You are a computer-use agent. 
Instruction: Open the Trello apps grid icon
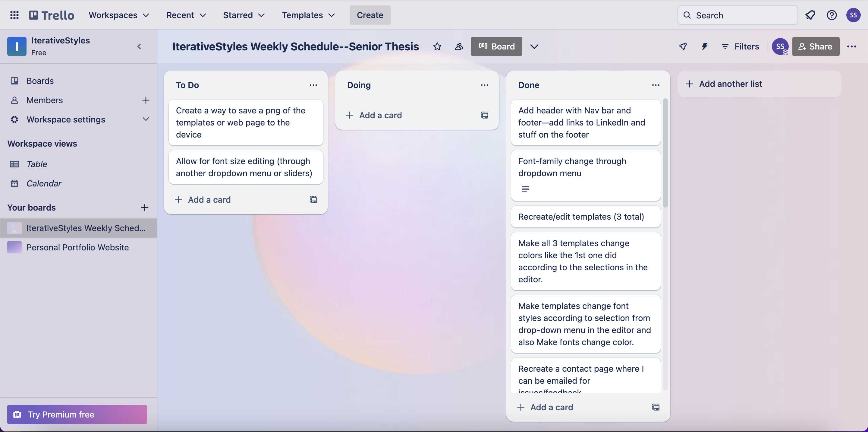(14, 15)
